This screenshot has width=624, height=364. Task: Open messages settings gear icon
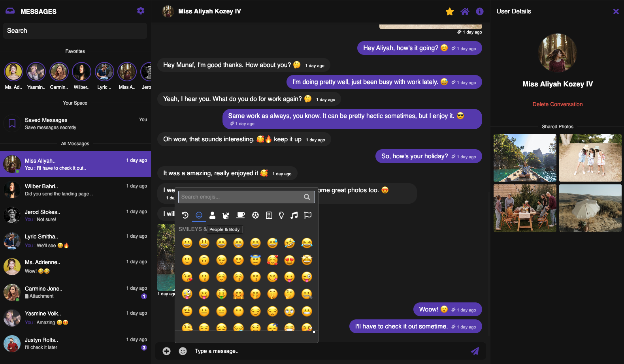click(141, 11)
